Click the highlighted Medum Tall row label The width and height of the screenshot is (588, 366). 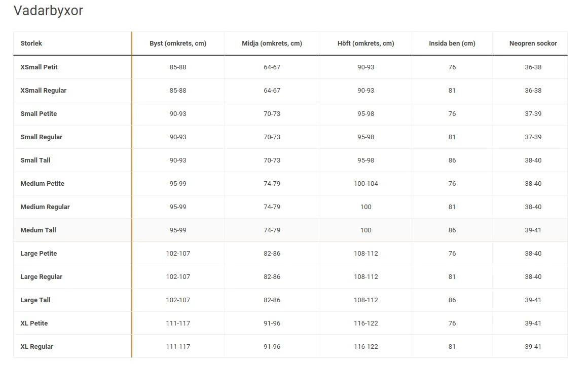38,230
